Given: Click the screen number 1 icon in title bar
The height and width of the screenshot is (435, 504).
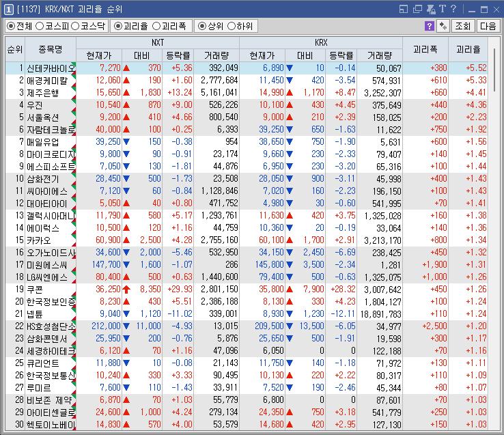Looking at the screenshot, I should pyautogui.click(x=8, y=10).
